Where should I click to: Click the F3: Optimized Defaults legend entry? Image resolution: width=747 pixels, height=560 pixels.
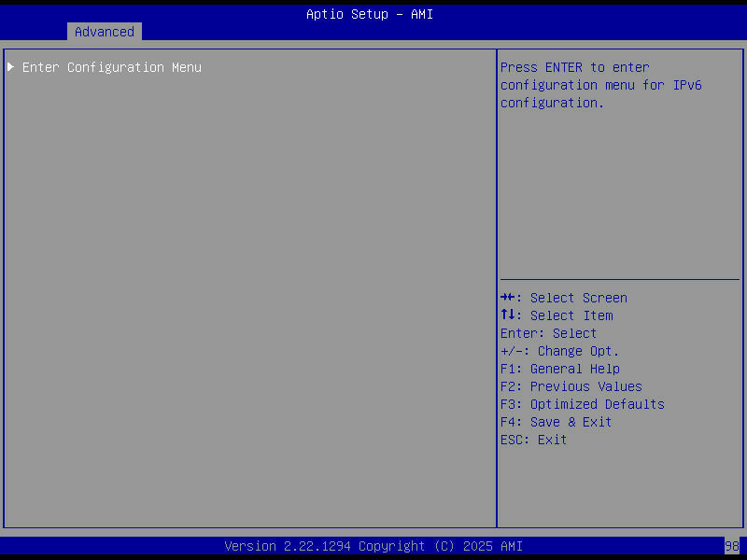tap(582, 403)
